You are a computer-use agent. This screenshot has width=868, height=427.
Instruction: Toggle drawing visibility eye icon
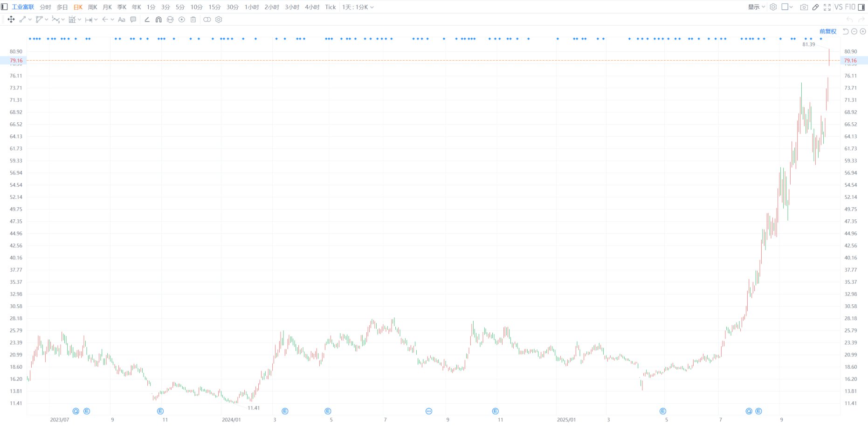182,20
